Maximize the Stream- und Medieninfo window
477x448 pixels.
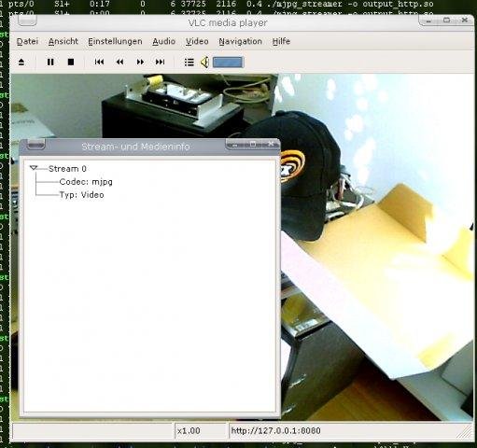coord(253,144)
